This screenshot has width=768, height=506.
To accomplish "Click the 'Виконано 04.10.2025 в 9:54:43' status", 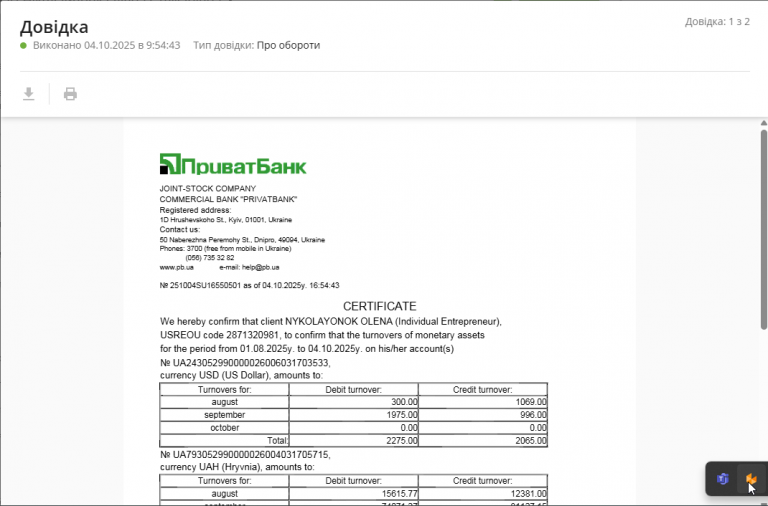I will point(106,45).
